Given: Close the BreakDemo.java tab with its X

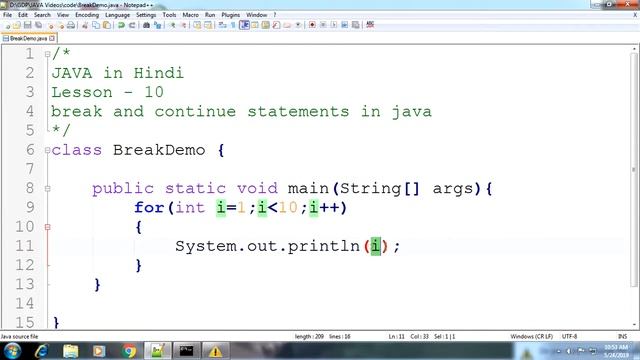Looking at the screenshot, I should point(52,38).
